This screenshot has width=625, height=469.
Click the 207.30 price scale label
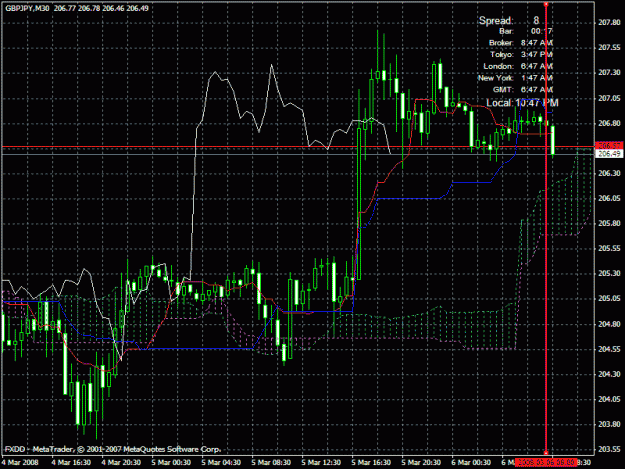(x=609, y=73)
